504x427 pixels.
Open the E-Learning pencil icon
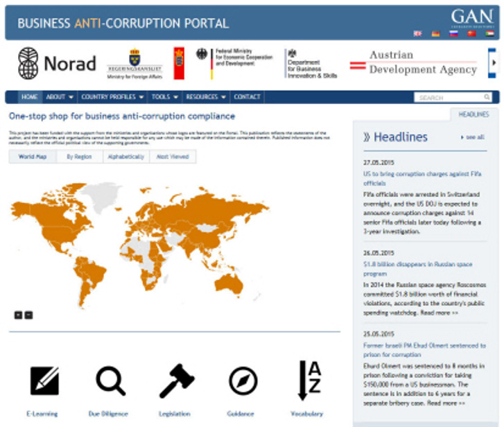pos(44,381)
